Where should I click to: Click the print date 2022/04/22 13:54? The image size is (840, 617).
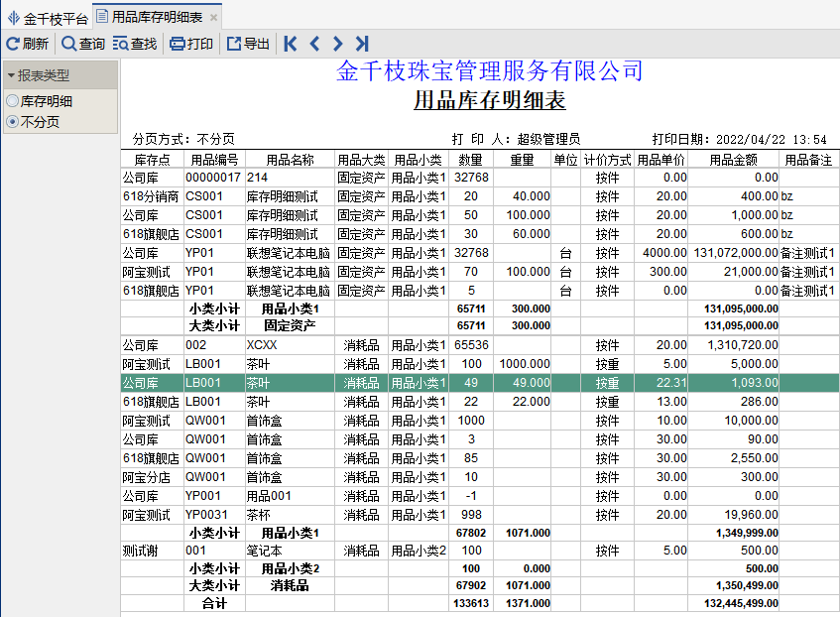tap(772, 140)
